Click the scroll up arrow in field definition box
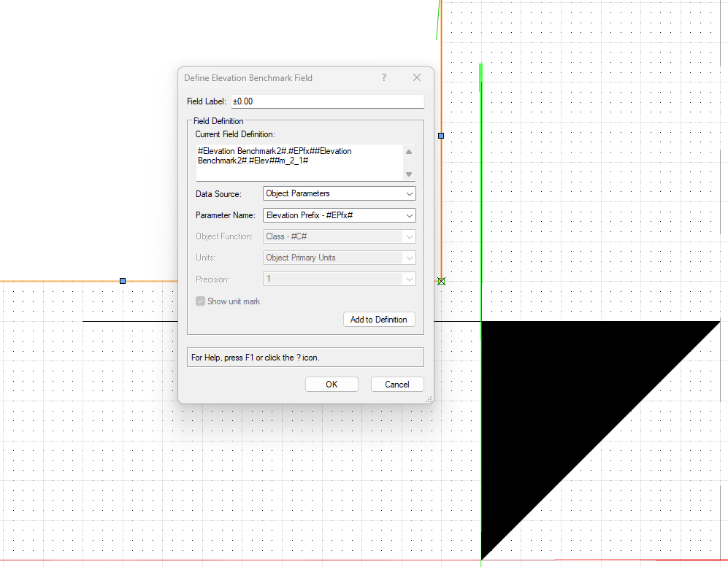The width and height of the screenshot is (728, 567). (x=409, y=152)
